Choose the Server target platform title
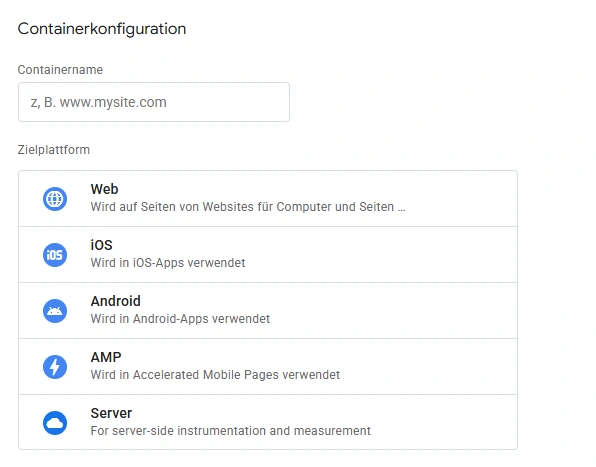 point(111,413)
